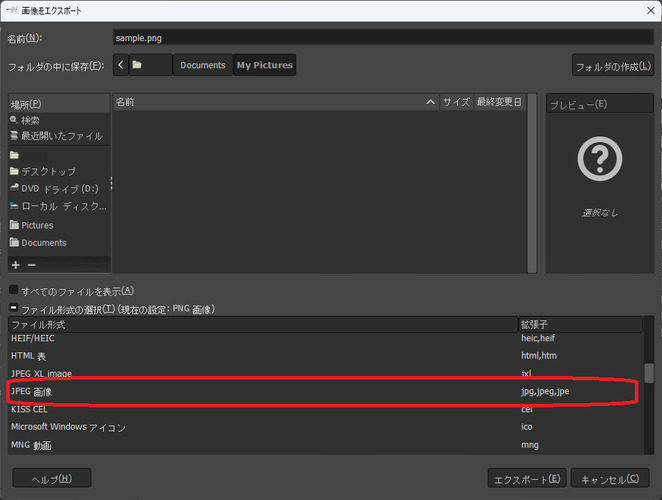This screenshot has width=662, height=500.
Task: Select Microsoft Windows アイコン format row
Action: (x=325, y=427)
